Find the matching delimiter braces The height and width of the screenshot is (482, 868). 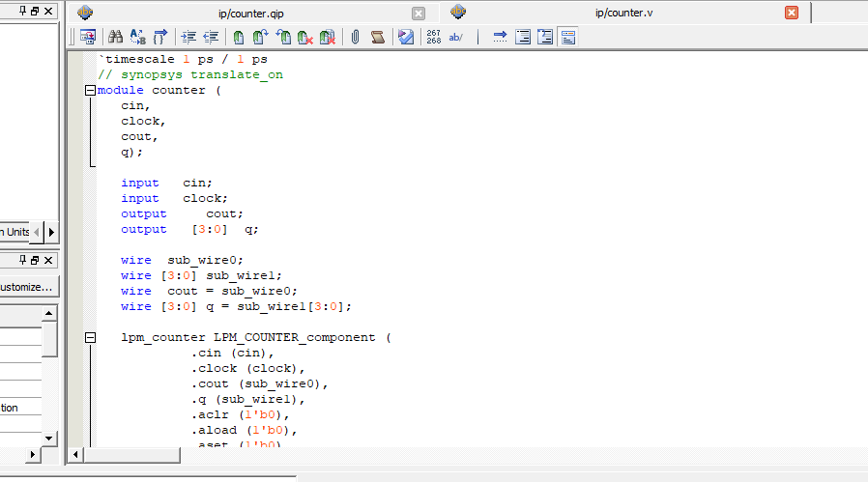pos(160,37)
